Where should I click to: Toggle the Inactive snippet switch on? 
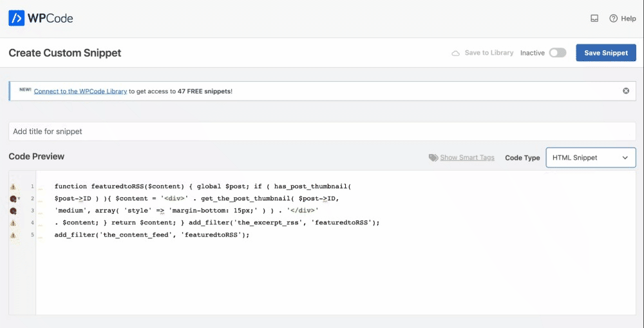[557, 53]
